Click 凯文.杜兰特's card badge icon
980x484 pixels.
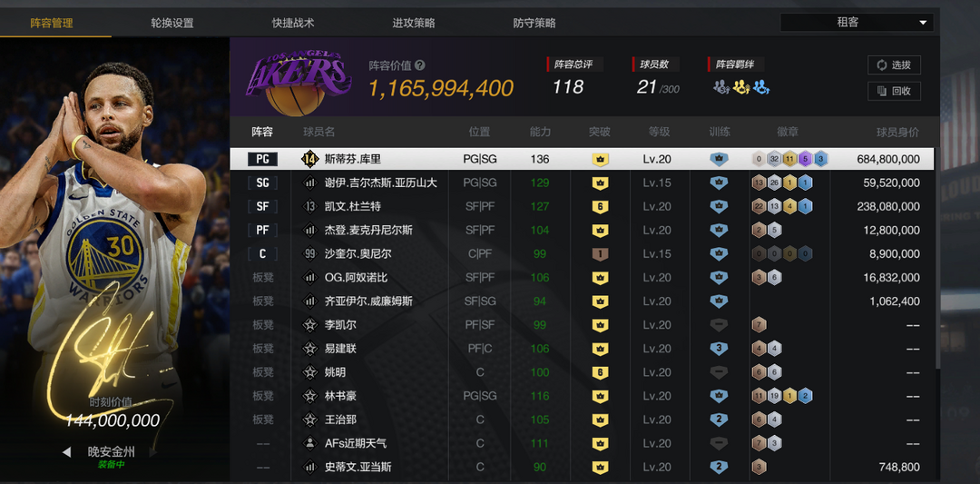pyautogui.click(x=309, y=206)
